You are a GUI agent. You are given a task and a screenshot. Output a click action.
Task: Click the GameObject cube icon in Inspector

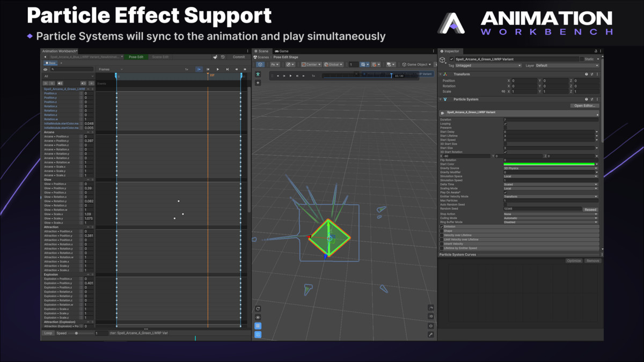(x=442, y=60)
